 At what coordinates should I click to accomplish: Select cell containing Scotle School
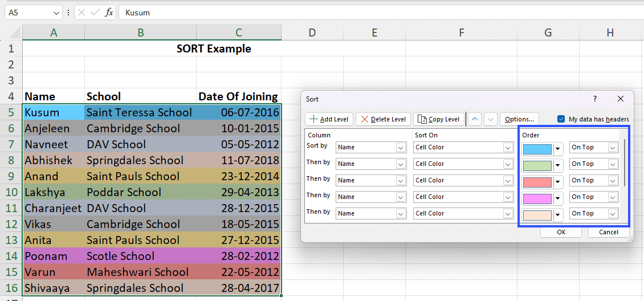[x=140, y=256]
